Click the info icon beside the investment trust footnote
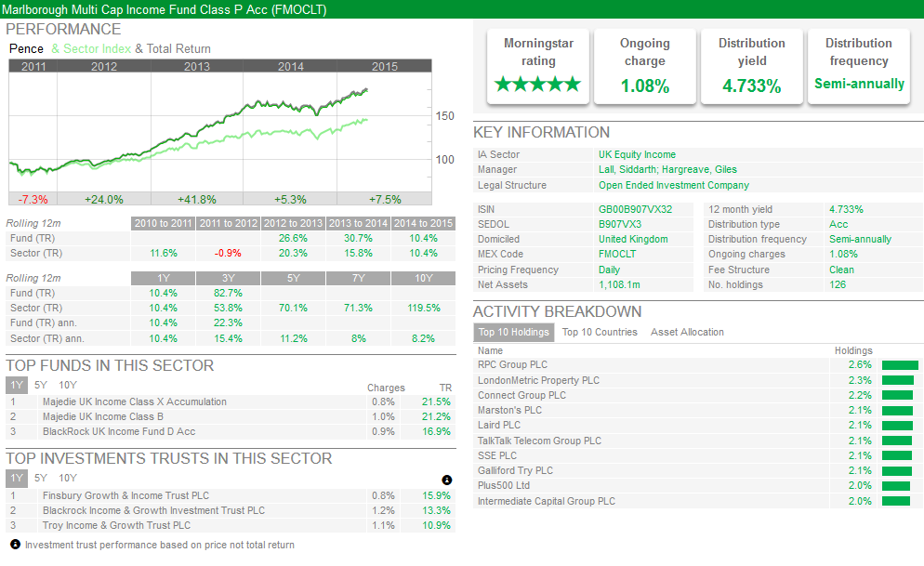This screenshot has height=566, width=924. (15, 545)
